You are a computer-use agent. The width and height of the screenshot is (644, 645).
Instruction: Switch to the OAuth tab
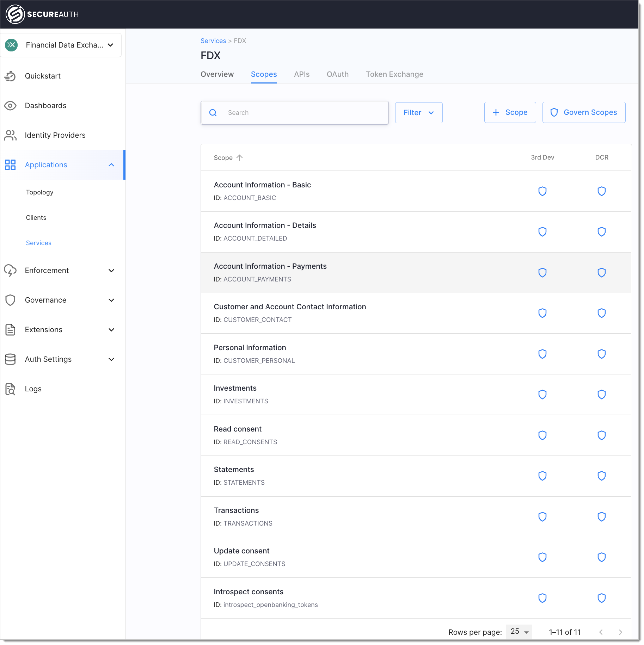click(x=337, y=74)
